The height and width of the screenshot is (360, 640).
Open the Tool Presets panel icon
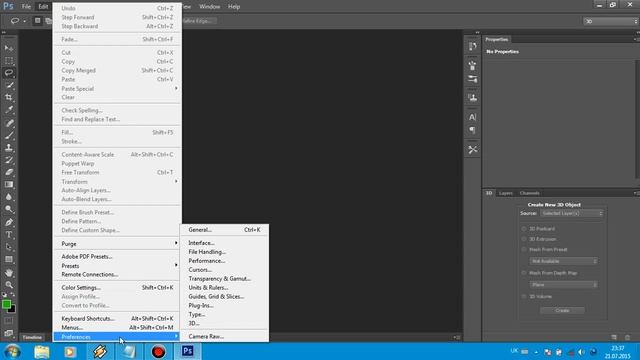pos(473,150)
